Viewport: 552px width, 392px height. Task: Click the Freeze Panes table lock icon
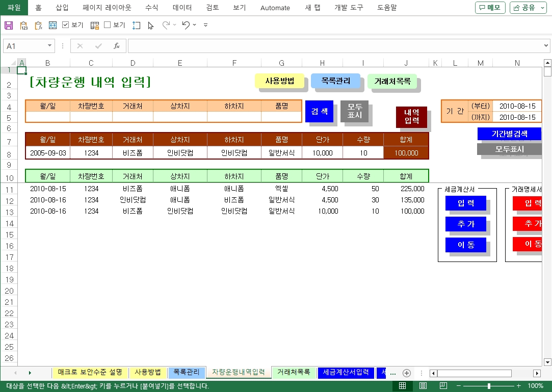coord(94,25)
